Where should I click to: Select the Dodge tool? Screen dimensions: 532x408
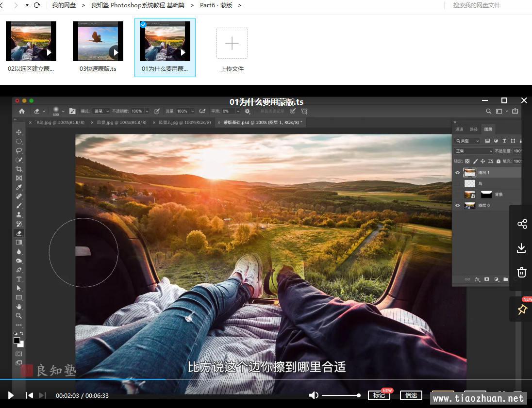(x=19, y=261)
